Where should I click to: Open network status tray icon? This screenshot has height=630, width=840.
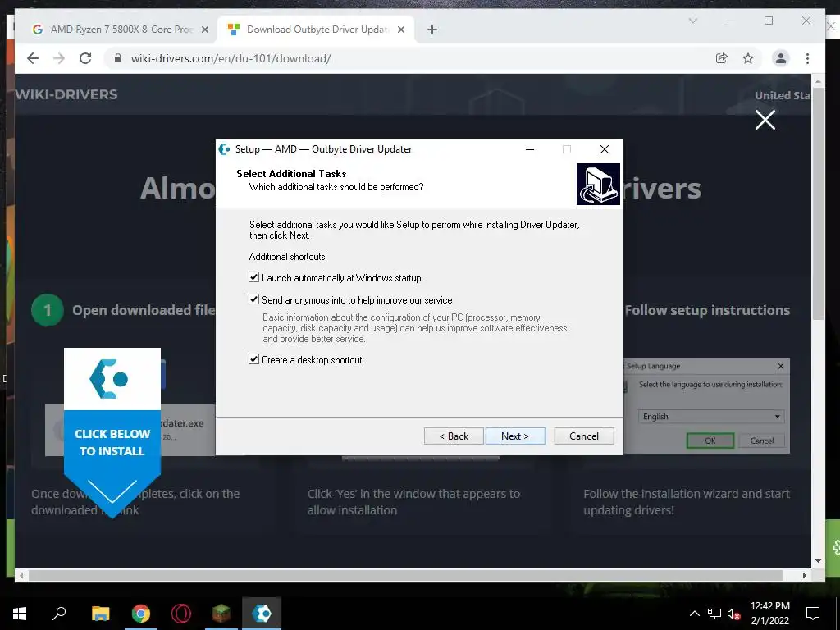click(714, 614)
